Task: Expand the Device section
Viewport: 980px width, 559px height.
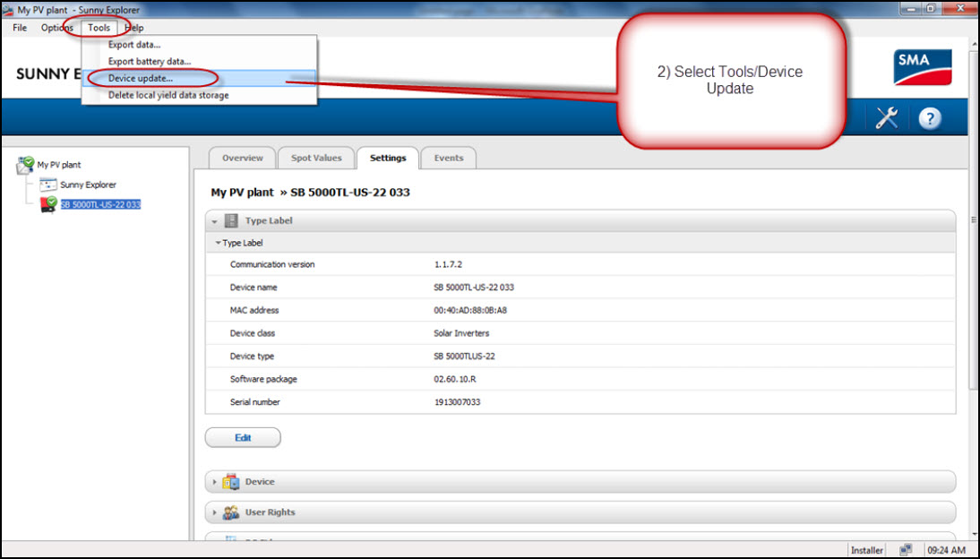Action: click(x=214, y=482)
